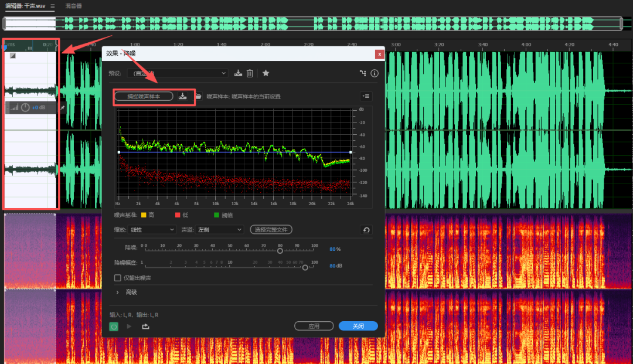Switch to 混音器 tab
This screenshot has height=364, width=633.
tap(73, 6)
